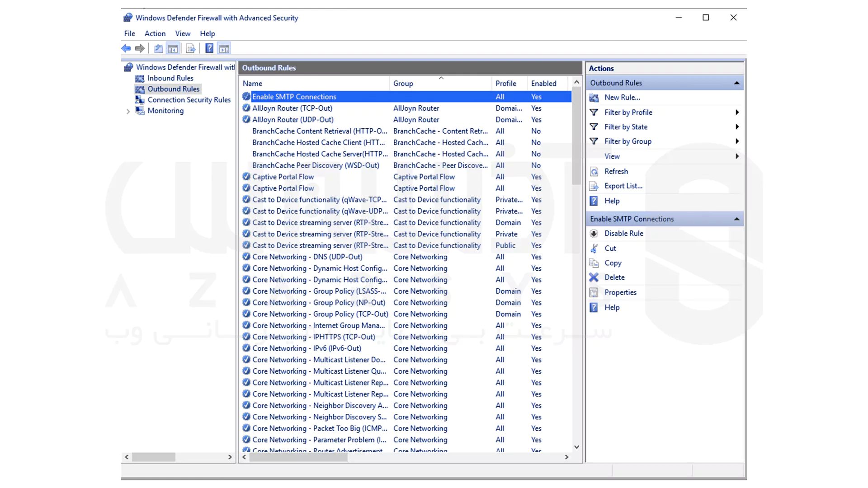
Task: Click the Windows Defender Firewall title bar icon
Action: (x=128, y=18)
